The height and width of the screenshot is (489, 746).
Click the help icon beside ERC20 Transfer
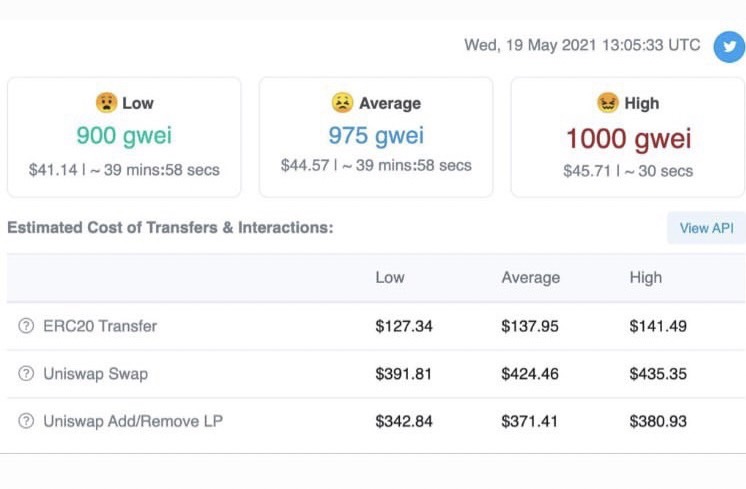(x=26, y=326)
